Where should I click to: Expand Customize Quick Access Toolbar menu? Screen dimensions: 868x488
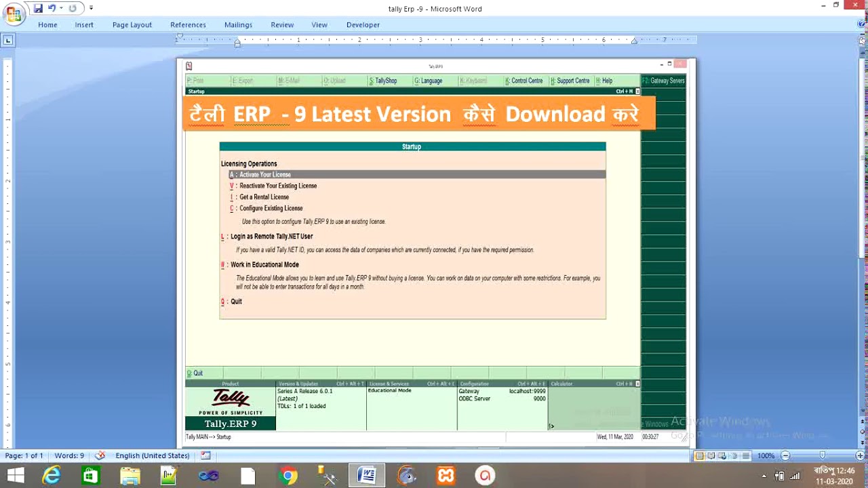point(92,8)
